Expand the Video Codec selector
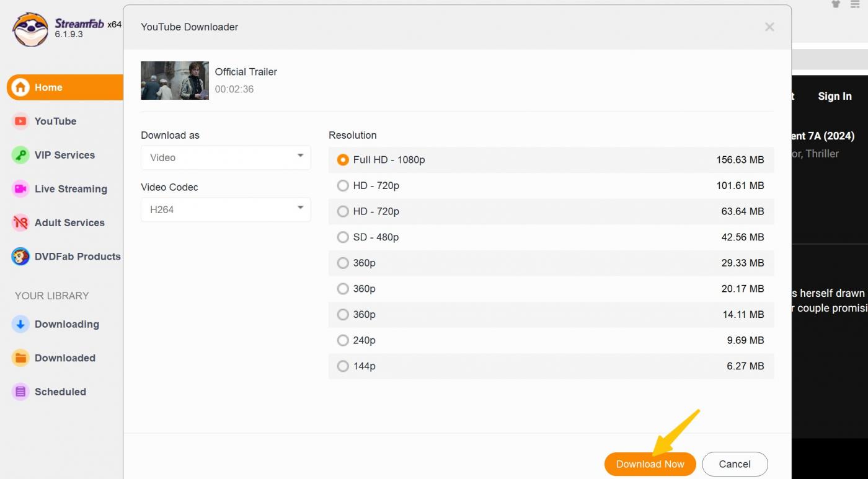 click(225, 209)
